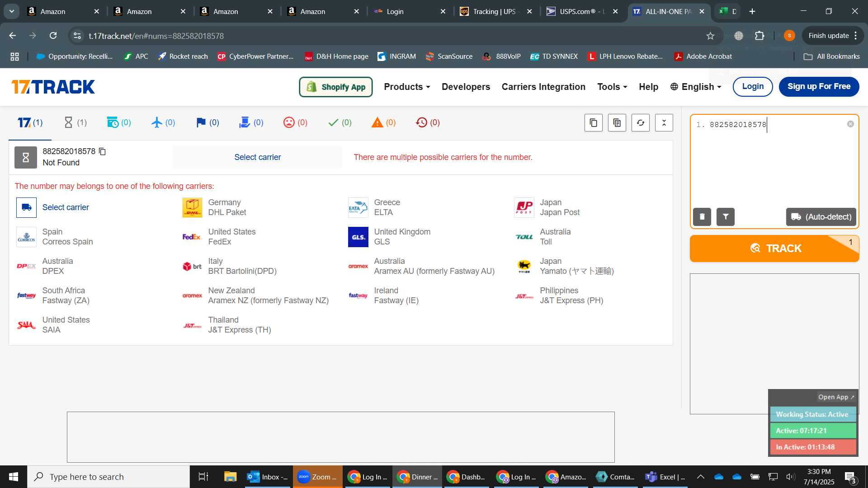Choose Aramex NZ carrier
The image size is (868, 488).
256,296
